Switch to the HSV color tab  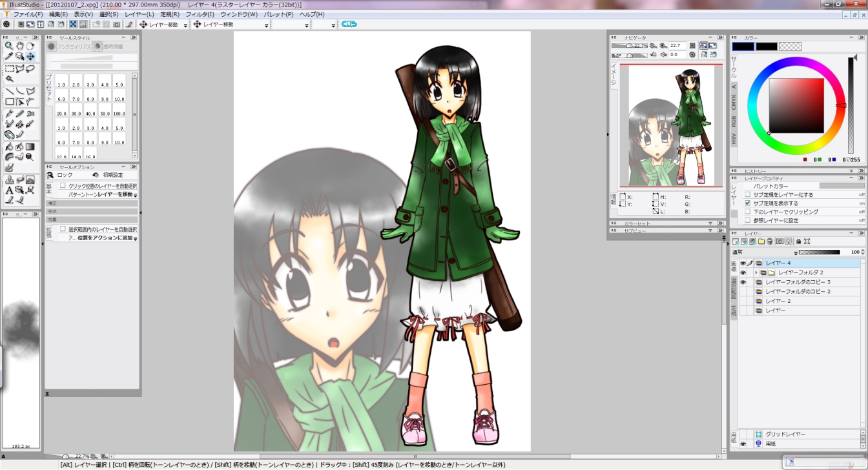tap(734, 138)
